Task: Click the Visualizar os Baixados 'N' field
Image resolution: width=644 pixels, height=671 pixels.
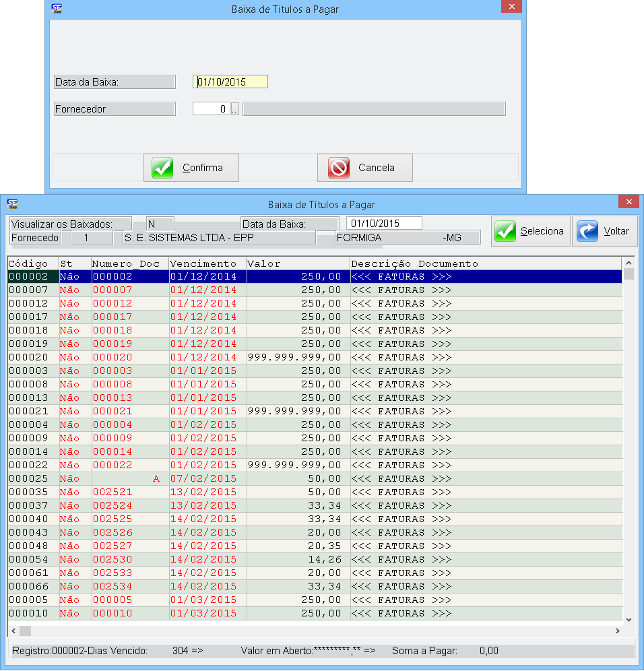Action: 160,224
